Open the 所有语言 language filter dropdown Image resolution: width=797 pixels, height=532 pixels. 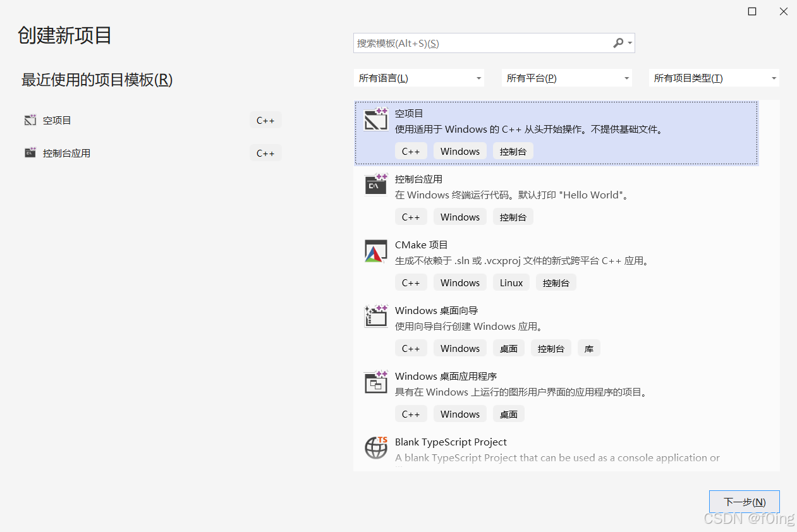(x=419, y=78)
